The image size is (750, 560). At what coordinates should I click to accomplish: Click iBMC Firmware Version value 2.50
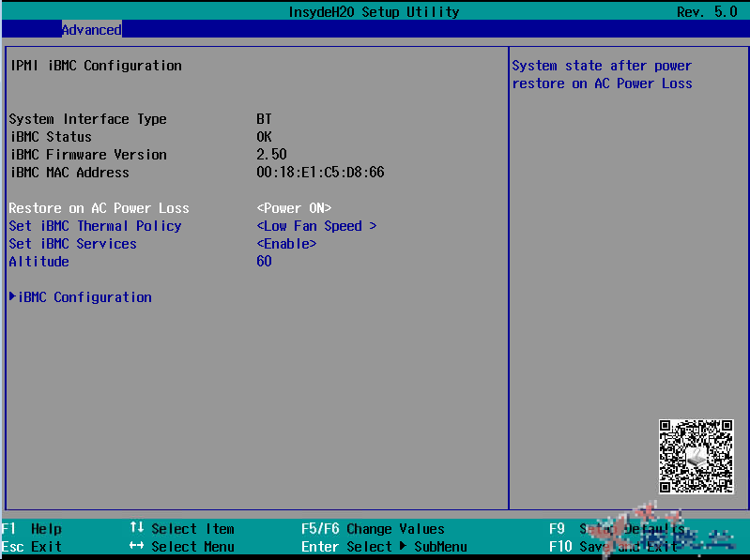click(271, 155)
